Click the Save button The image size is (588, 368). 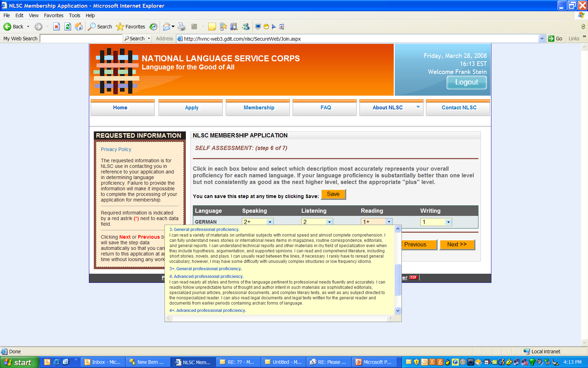333,194
